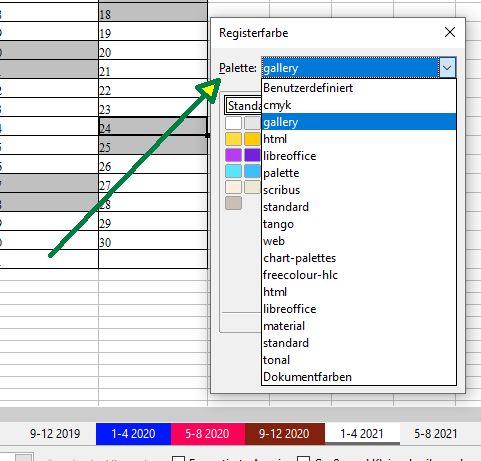The height and width of the screenshot is (461, 481).
Task: Select the highlighted gallery list entry
Action: 359,122
